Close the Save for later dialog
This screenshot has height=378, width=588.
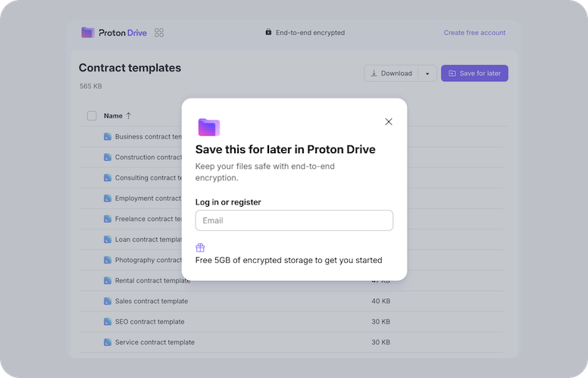click(389, 121)
